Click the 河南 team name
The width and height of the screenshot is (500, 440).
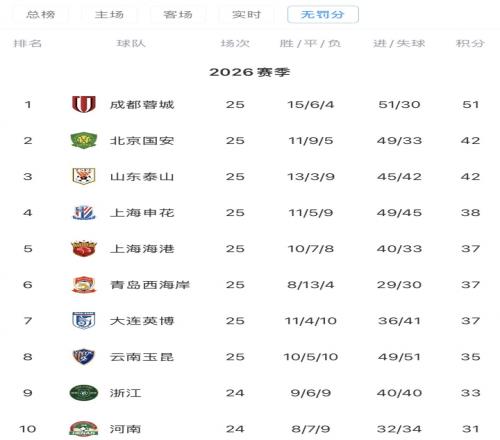point(126,429)
